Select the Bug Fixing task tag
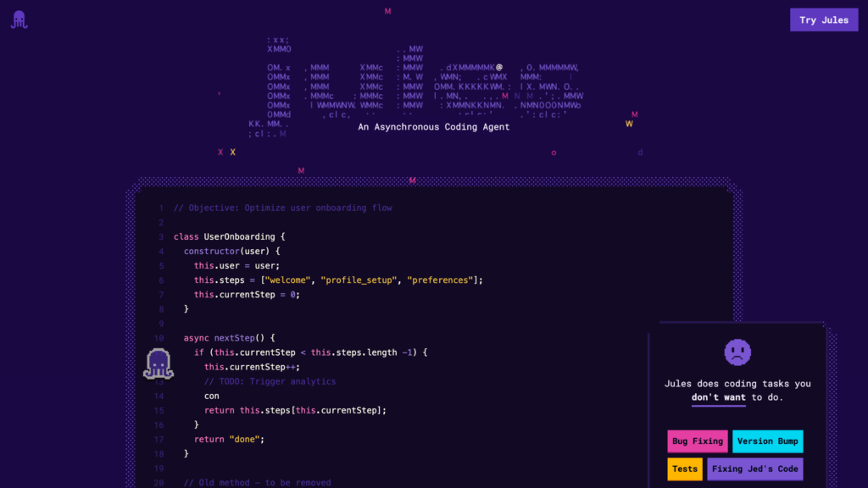The image size is (868, 488). tap(697, 441)
